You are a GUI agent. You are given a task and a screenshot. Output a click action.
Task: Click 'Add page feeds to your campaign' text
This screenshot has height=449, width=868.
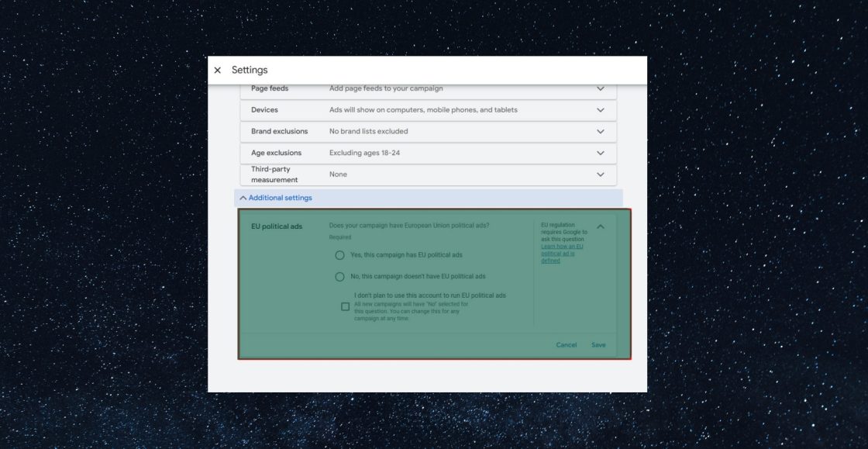point(386,88)
